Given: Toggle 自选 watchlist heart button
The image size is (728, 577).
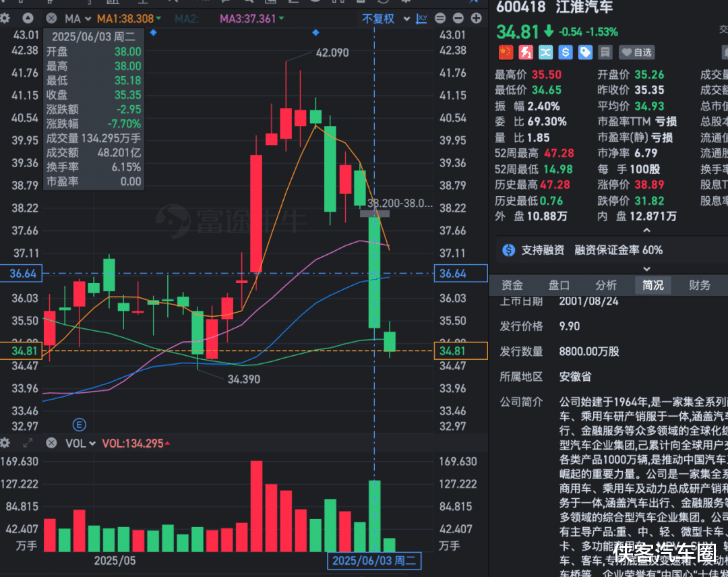Looking at the screenshot, I should (636, 52).
